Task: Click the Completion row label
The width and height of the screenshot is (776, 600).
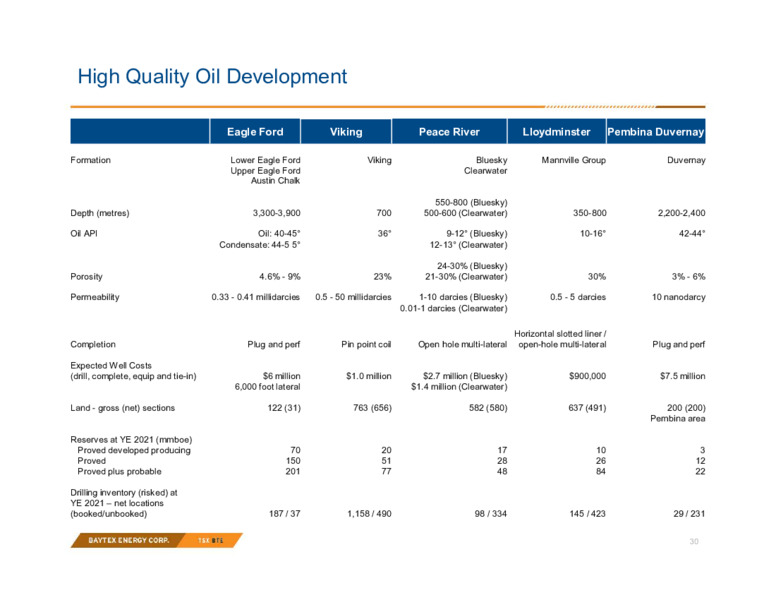Action: click(x=93, y=344)
